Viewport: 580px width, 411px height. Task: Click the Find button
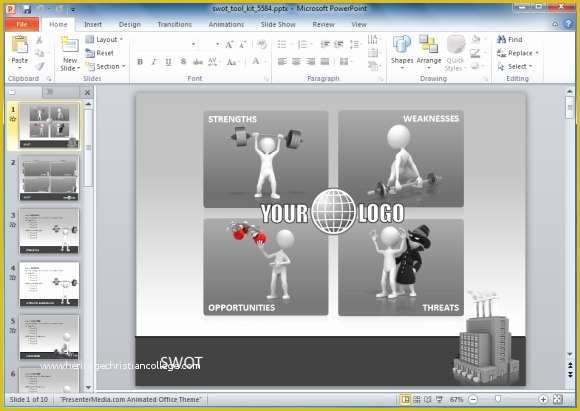[510, 39]
